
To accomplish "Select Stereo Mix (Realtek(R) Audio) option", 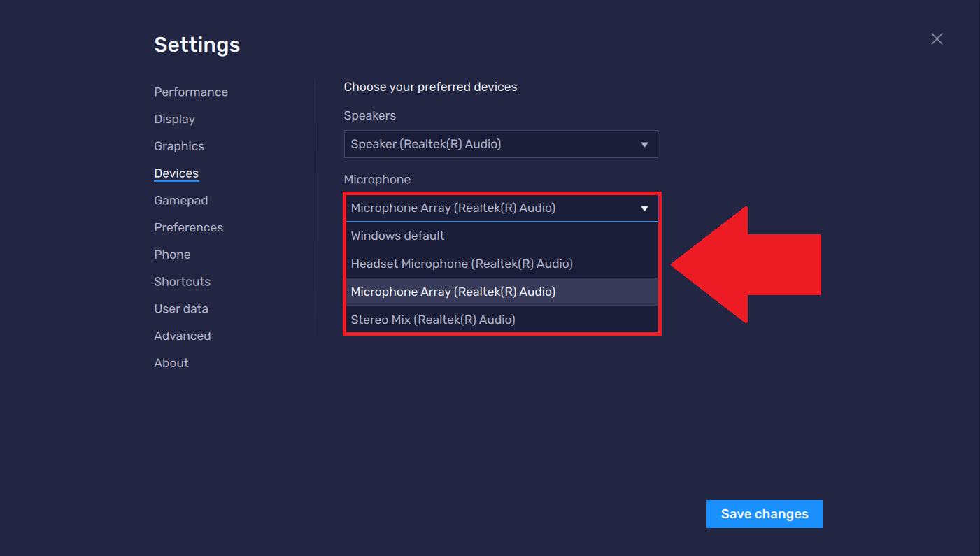I will pos(502,320).
